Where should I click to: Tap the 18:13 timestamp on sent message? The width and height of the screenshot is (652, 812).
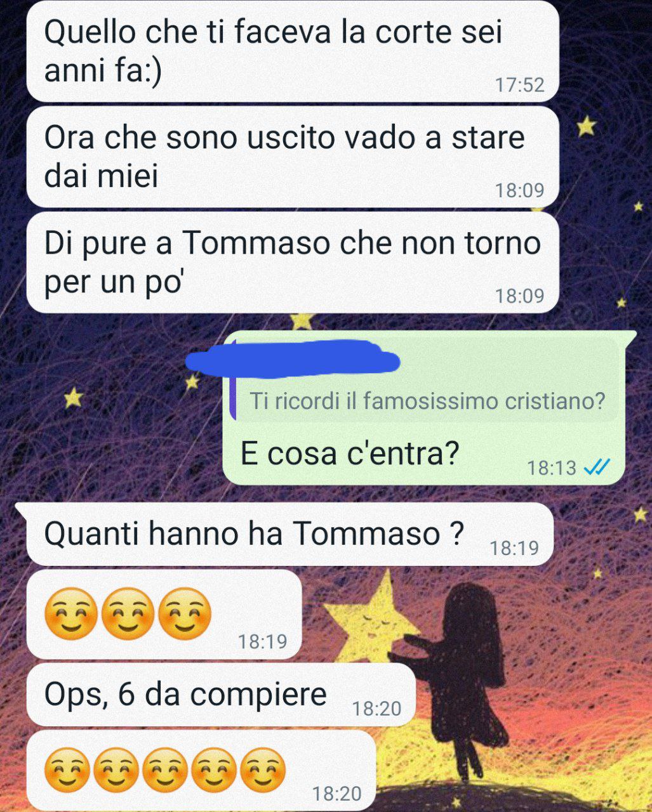pyautogui.click(x=552, y=468)
